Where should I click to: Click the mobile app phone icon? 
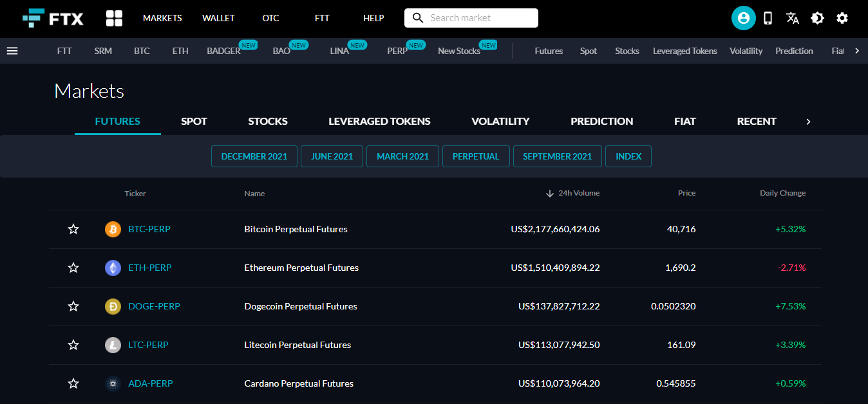768,18
